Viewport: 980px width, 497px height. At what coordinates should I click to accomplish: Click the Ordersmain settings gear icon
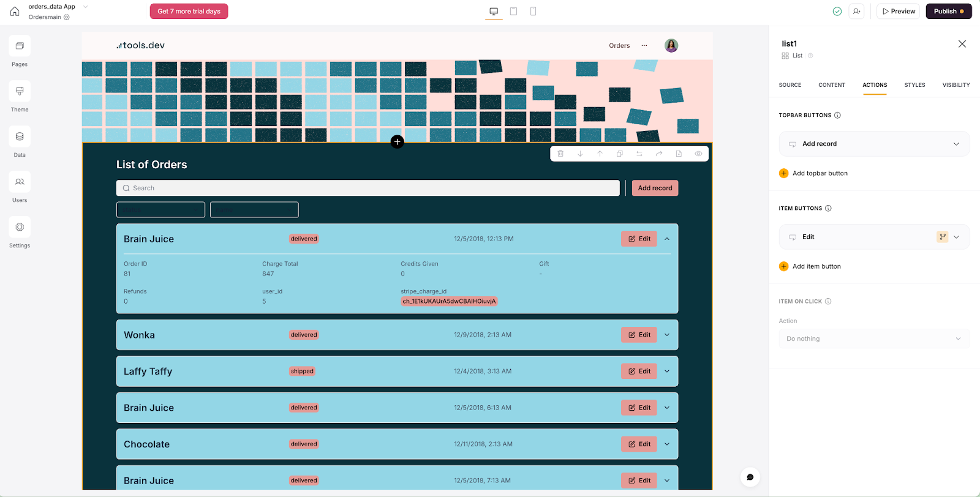(x=67, y=17)
